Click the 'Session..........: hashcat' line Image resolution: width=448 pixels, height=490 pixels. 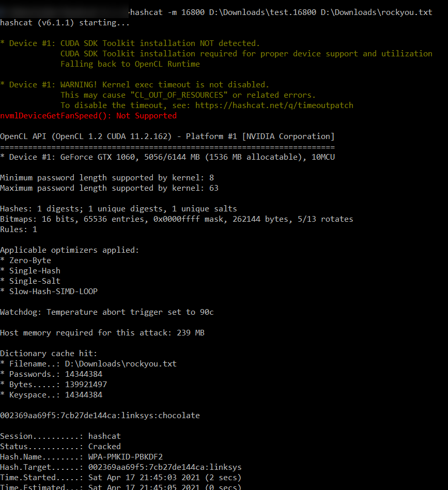pos(60,436)
